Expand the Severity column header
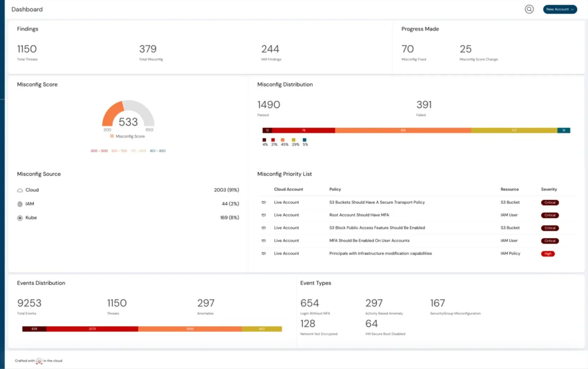 pyautogui.click(x=549, y=189)
